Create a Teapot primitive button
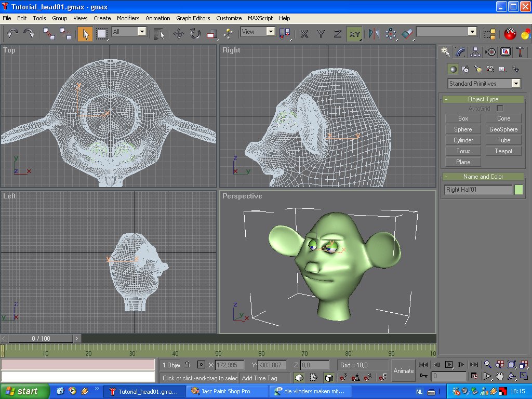The width and height of the screenshot is (532, 399). (x=503, y=151)
